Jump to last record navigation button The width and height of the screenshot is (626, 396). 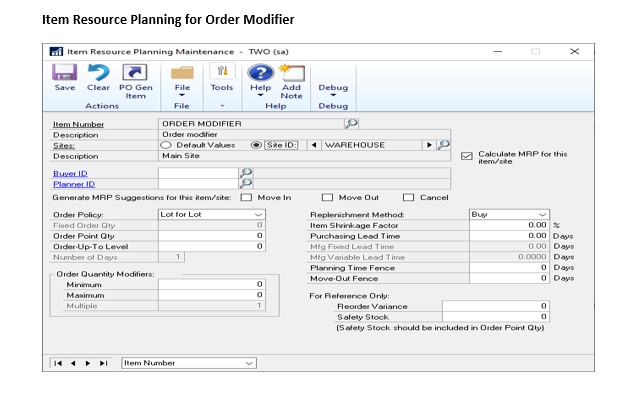[x=103, y=363]
